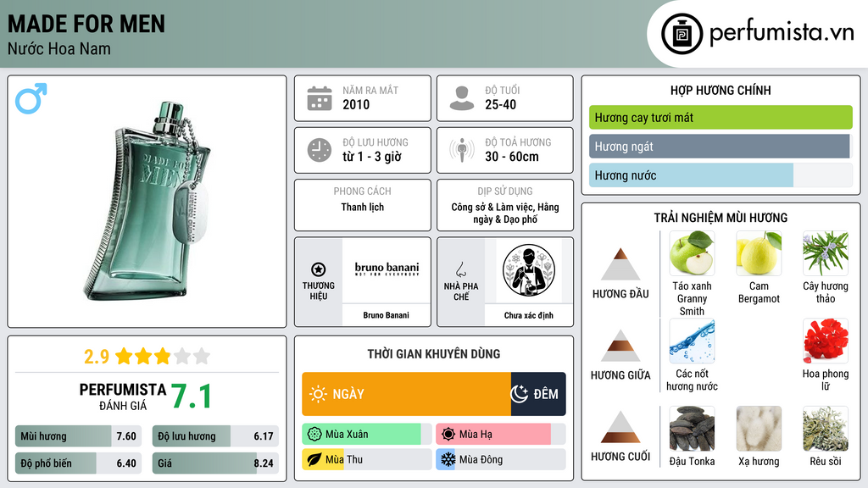Select the Bruno Banani brand logo
This screenshot has width=868, height=488.
pos(387,269)
